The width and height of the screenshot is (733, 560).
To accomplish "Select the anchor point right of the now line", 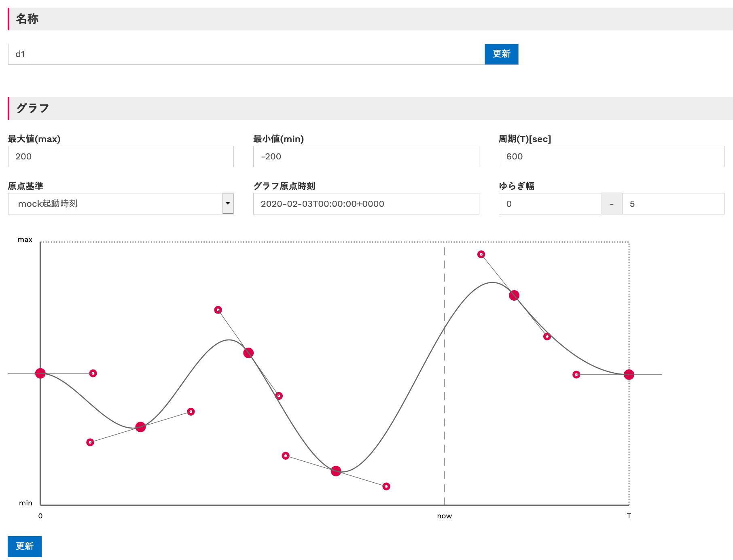I will point(514,295).
